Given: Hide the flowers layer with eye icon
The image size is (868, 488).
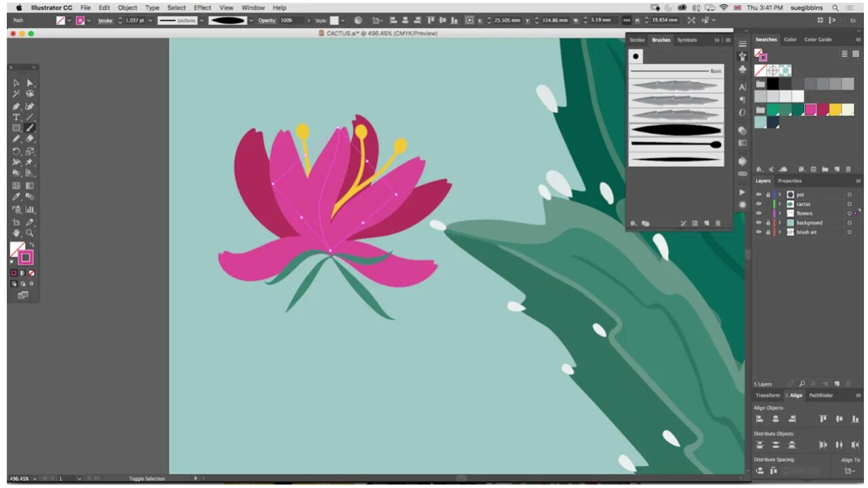Looking at the screenshot, I should tap(759, 213).
